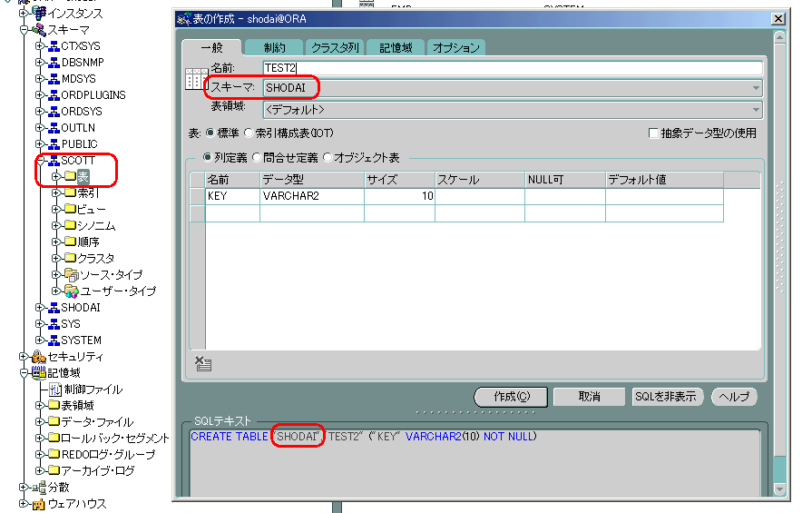Enable the 抽象データ型の使用 checkbox

click(x=653, y=133)
